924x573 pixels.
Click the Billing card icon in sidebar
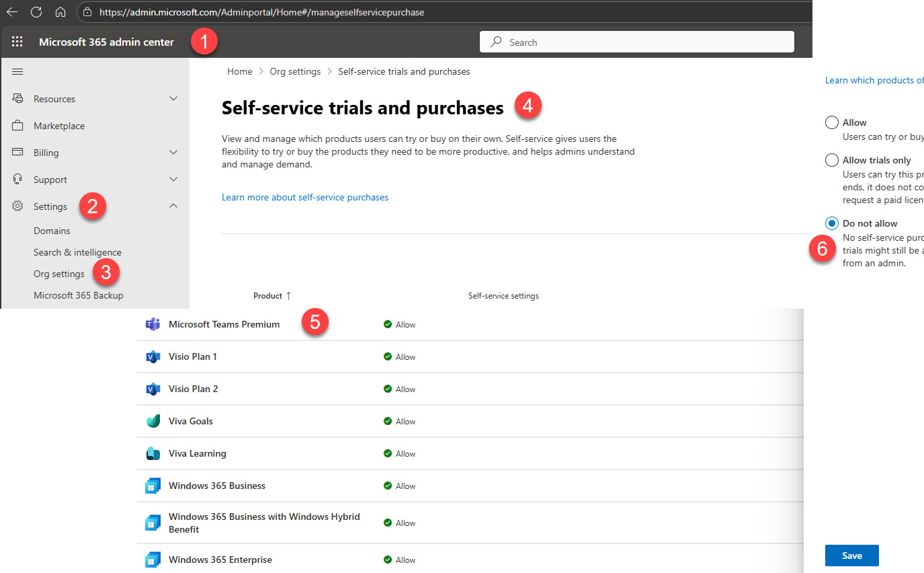[x=18, y=152]
